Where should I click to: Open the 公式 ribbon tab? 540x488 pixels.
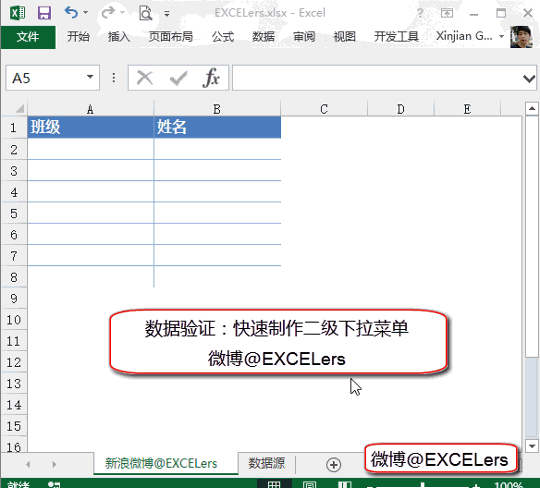223,37
